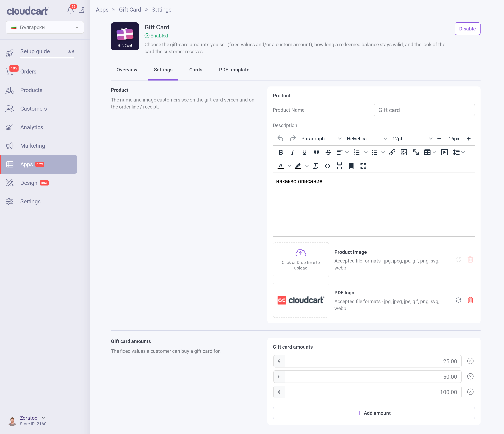Insert an anchor bookmark
Viewport: 504px width, 434px height.
(351, 166)
